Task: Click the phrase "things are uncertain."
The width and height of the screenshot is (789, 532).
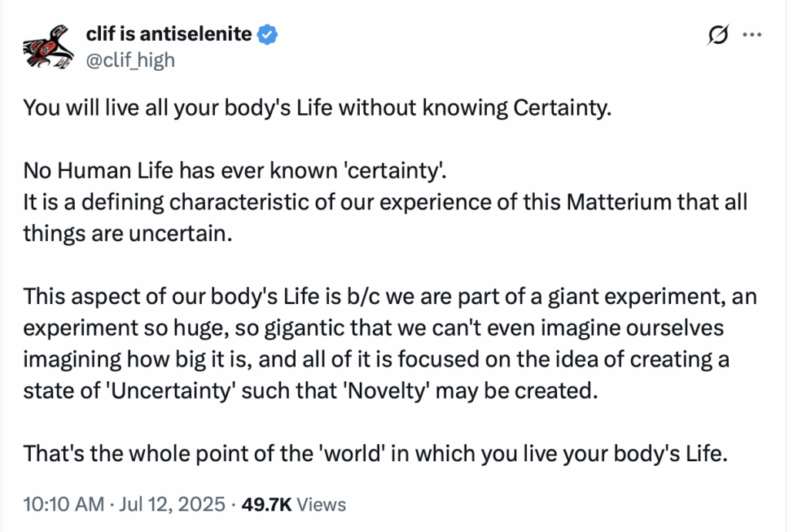Action: tap(127, 235)
